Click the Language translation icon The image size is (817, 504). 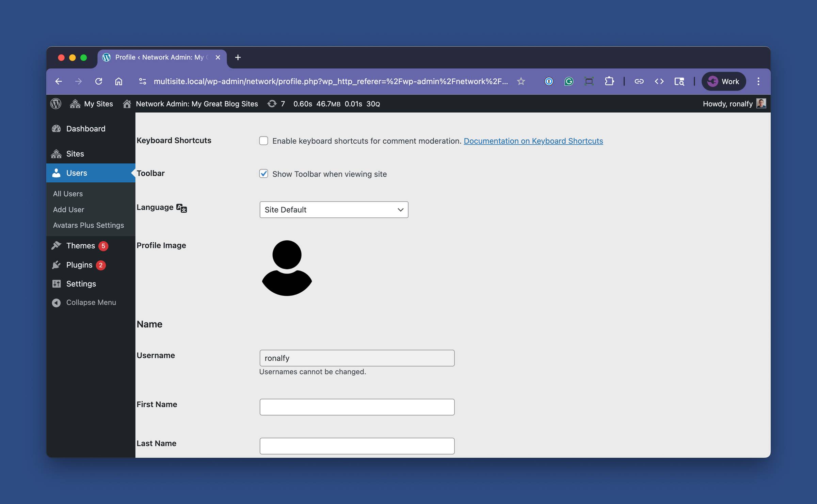(181, 208)
